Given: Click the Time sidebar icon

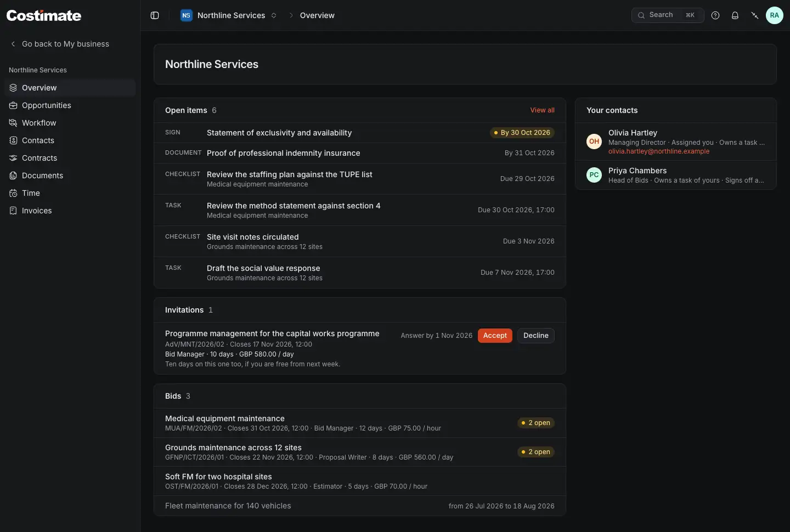Looking at the screenshot, I should tap(13, 193).
